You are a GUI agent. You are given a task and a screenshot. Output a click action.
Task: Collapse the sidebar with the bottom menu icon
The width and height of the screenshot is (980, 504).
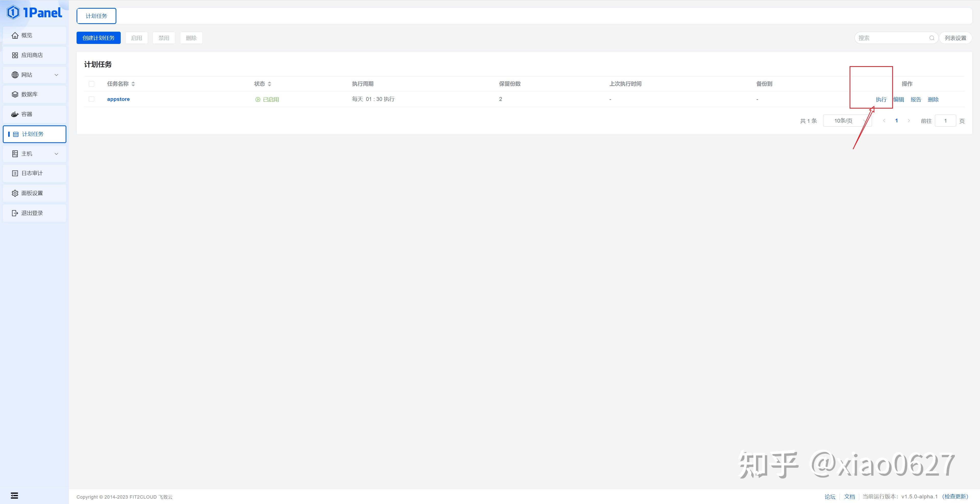pyautogui.click(x=15, y=496)
